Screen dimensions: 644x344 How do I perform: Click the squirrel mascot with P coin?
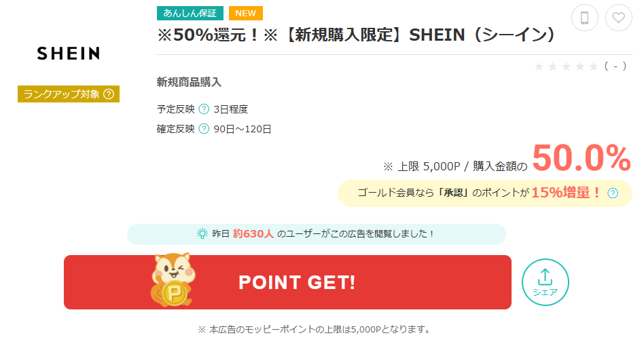[x=171, y=280]
